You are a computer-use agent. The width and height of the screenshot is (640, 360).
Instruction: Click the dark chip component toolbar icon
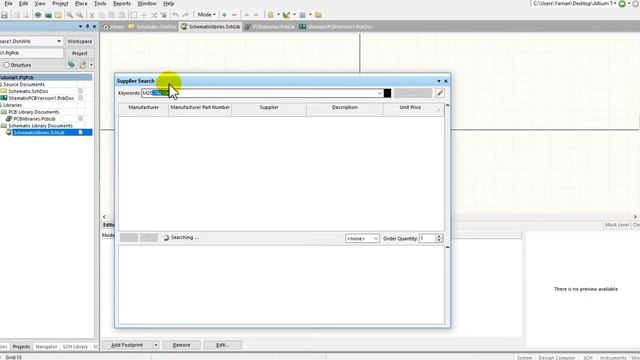tap(38, 15)
